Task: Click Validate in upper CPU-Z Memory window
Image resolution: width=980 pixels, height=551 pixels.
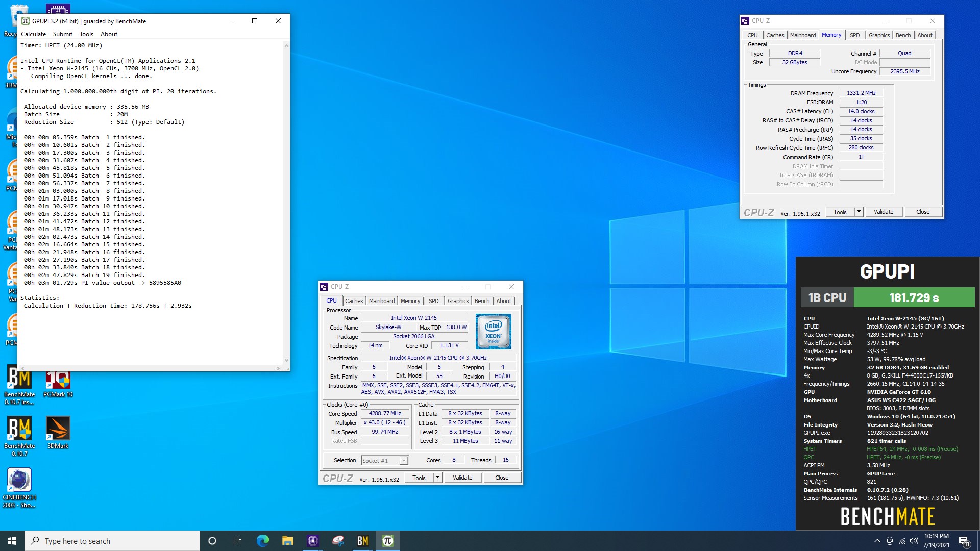Action: (884, 212)
